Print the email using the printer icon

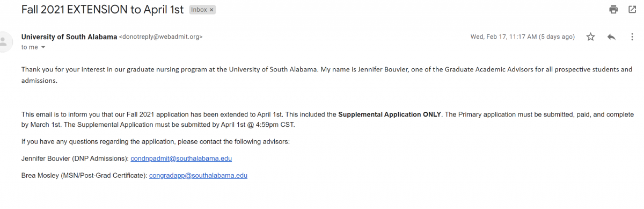[x=613, y=10]
